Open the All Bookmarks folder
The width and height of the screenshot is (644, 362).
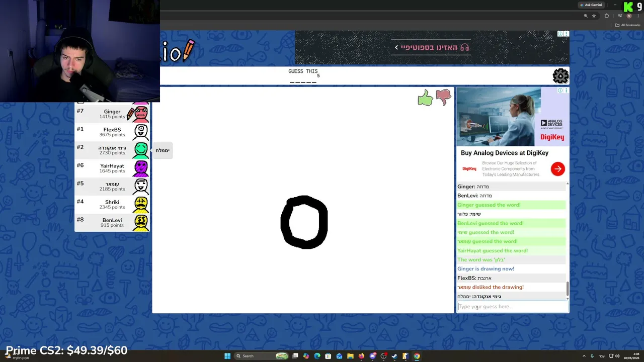coord(628,25)
